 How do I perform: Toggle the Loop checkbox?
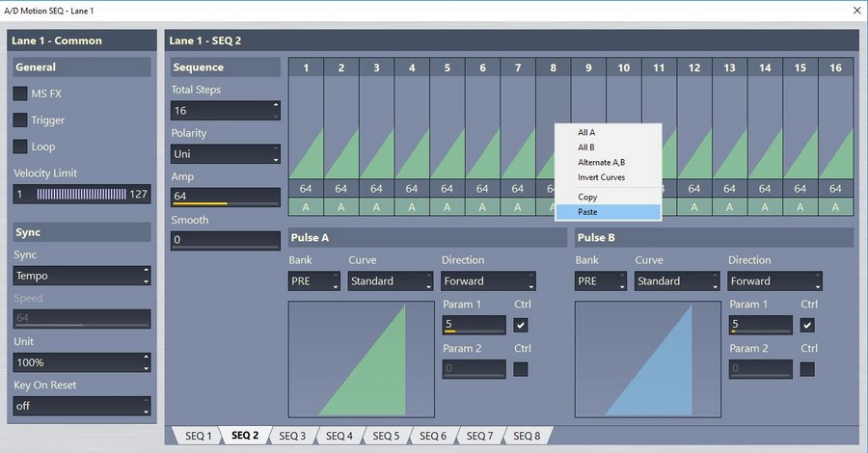(x=20, y=147)
